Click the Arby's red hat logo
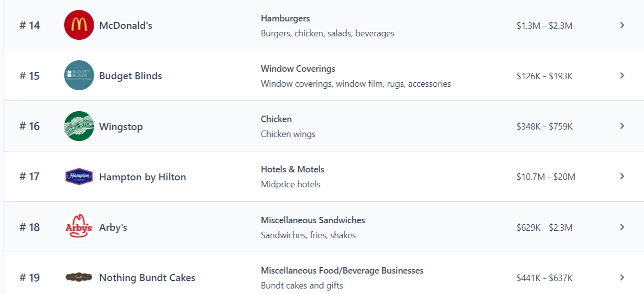This screenshot has width=644, height=294. (79, 227)
